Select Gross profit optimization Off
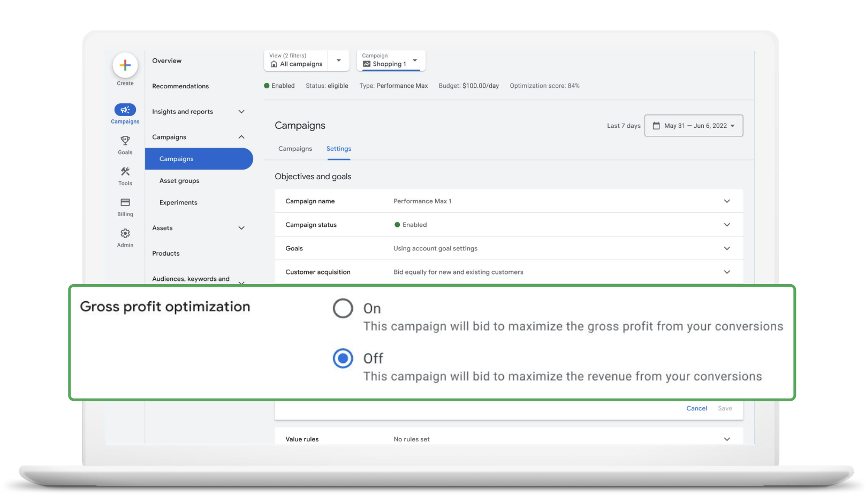 pyautogui.click(x=343, y=358)
